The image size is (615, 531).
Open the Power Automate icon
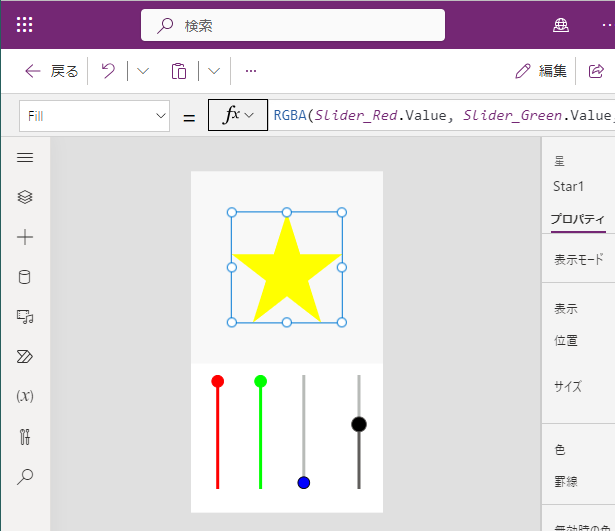point(25,356)
